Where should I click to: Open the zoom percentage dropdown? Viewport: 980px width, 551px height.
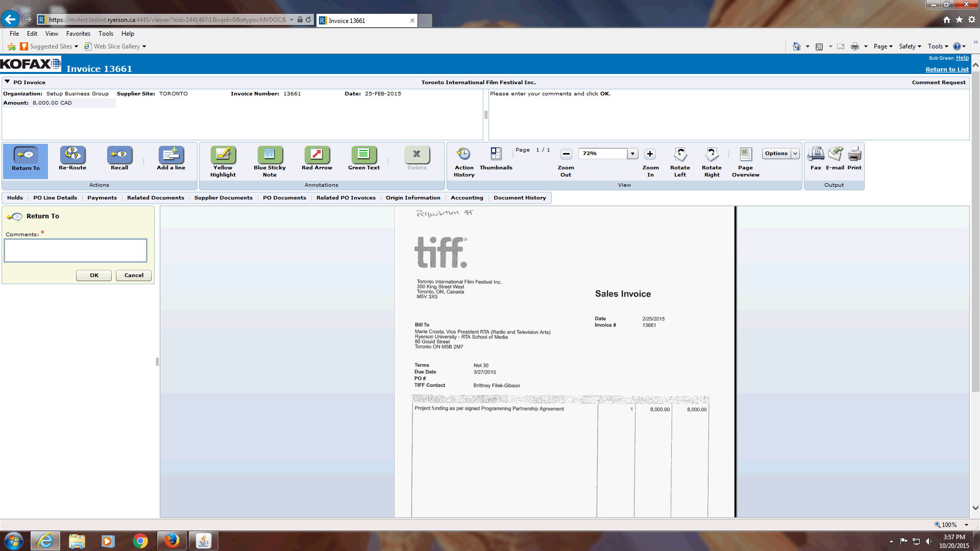(x=632, y=154)
